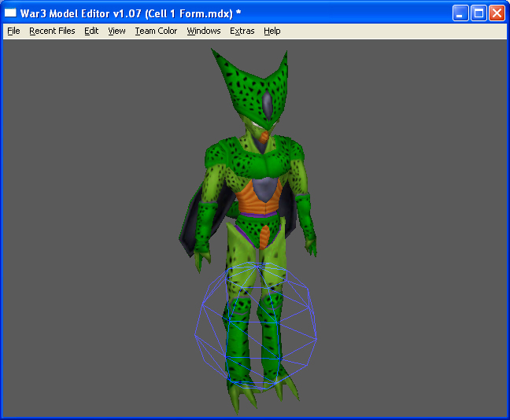Open the File menu
The width and height of the screenshot is (510, 420).
[x=13, y=31]
